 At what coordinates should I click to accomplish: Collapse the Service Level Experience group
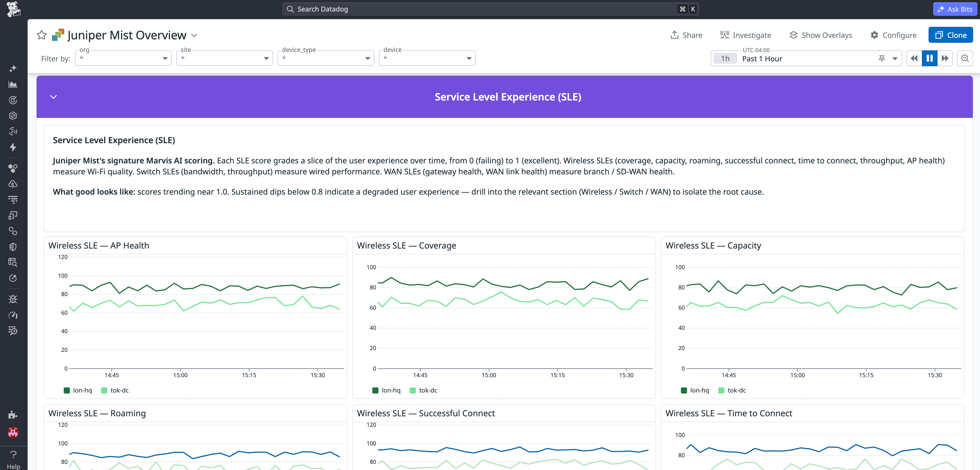54,97
